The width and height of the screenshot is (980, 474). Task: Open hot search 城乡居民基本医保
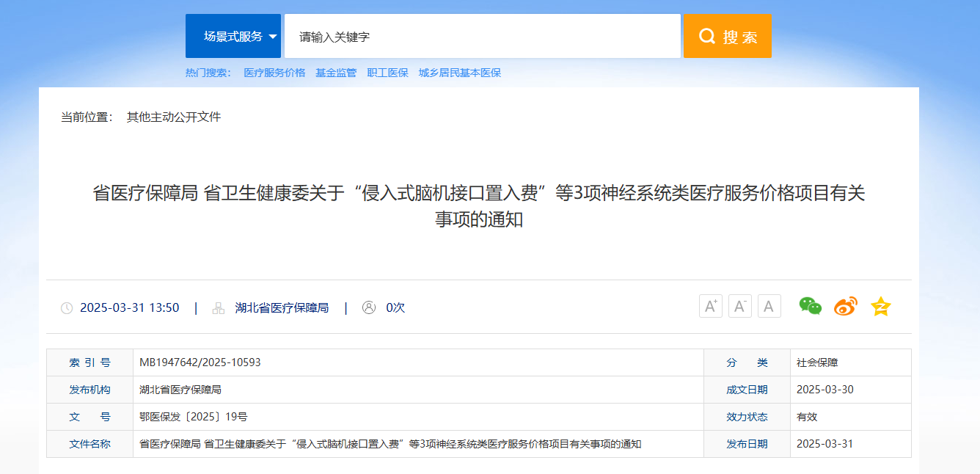click(460, 73)
